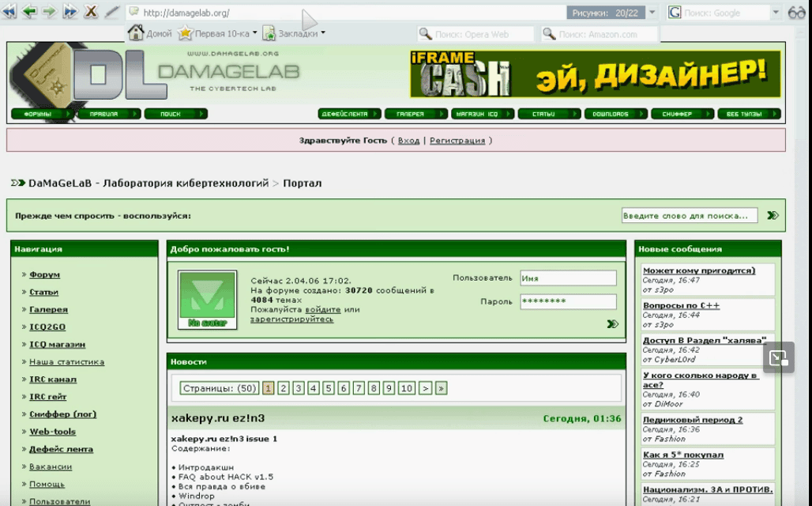
Task: Open Ледниковый период 2 message
Action: (693, 419)
